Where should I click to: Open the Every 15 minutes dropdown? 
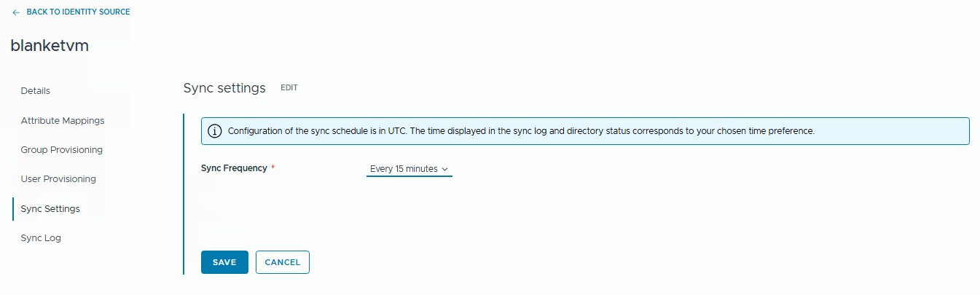tap(404, 169)
